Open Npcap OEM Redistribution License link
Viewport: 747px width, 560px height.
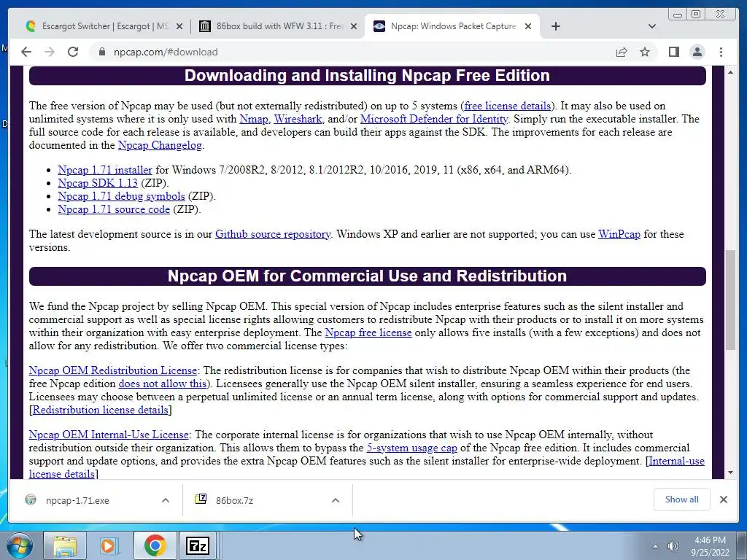(x=113, y=370)
